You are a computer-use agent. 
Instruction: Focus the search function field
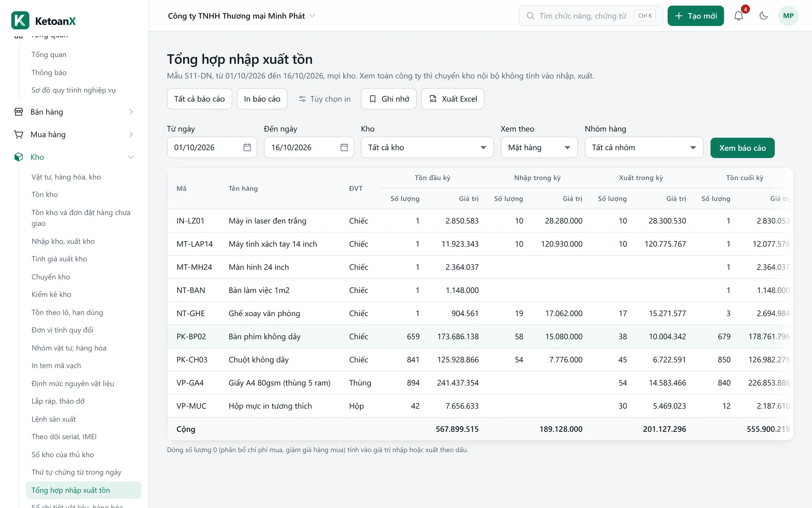click(590, 16)
